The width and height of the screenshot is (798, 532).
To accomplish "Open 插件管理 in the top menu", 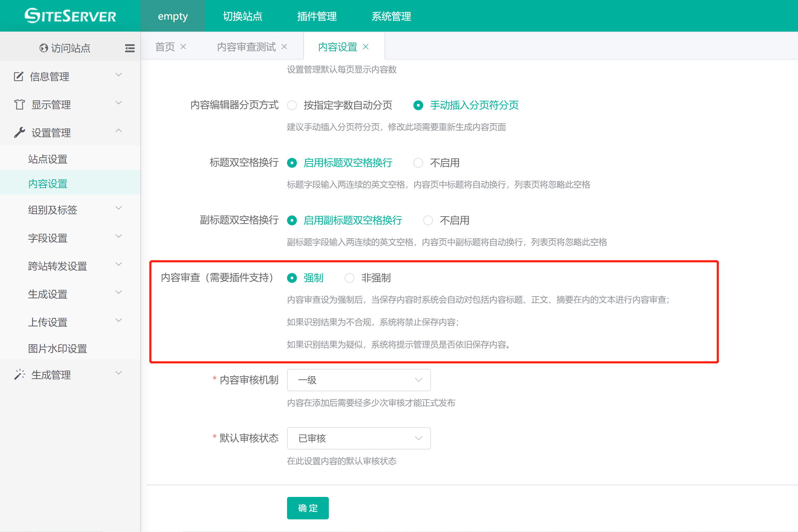I will pyautogui.click(x=317, y=16).
